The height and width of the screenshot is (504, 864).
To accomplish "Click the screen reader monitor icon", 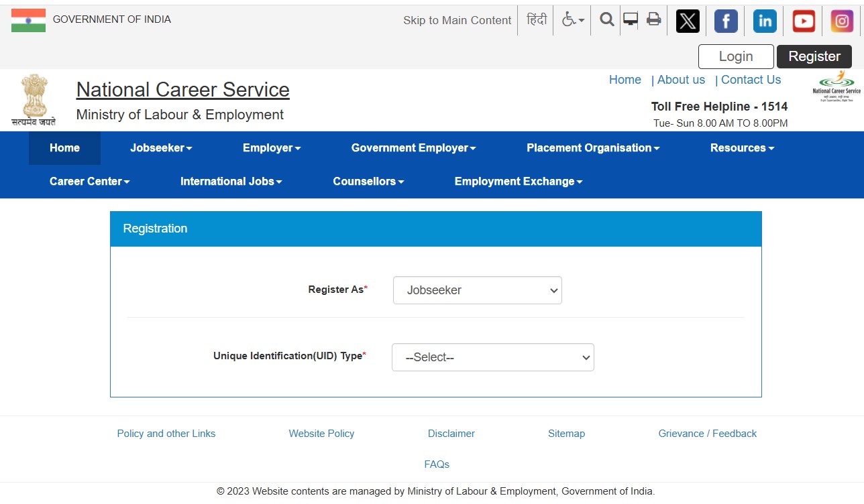I will point(630,19).
